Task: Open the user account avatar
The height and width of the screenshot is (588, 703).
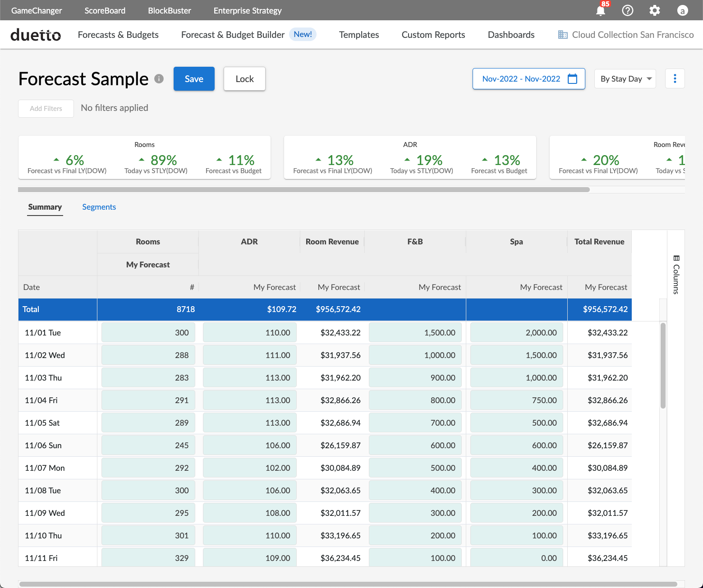Action: tap(682, 10)
